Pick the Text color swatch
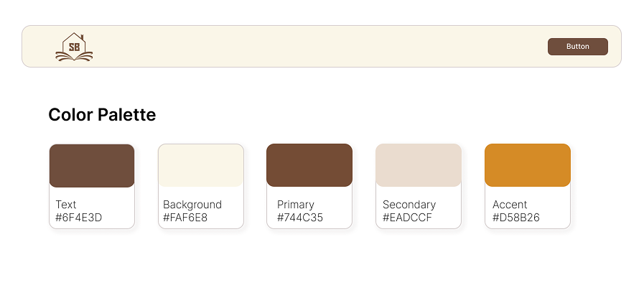 coord(92,166)
